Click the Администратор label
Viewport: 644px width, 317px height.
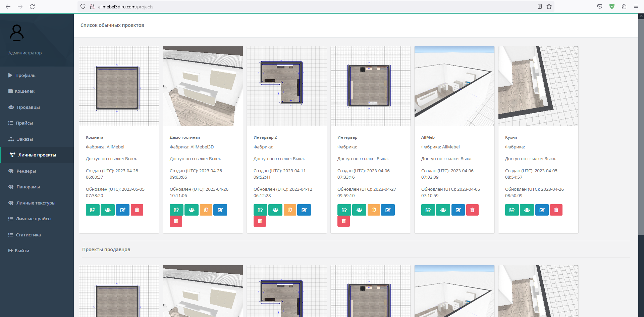click(x=25, y=53)
